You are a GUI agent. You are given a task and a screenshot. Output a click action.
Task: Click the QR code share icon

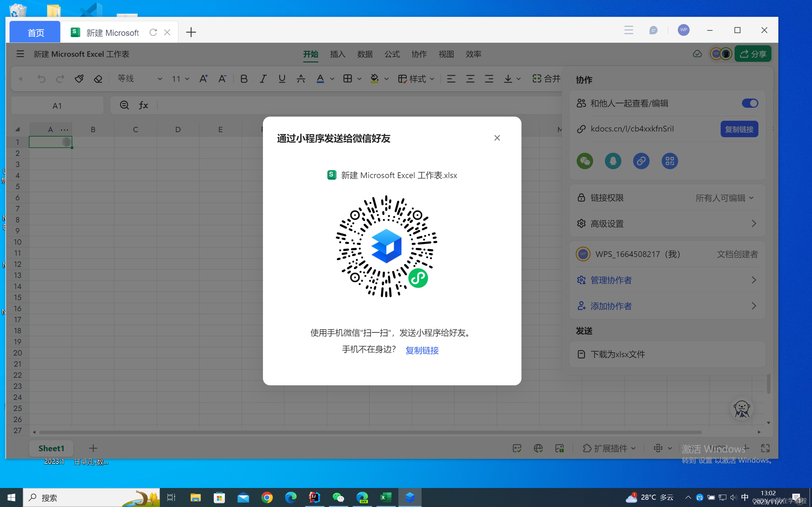click(x=669, y=161)
